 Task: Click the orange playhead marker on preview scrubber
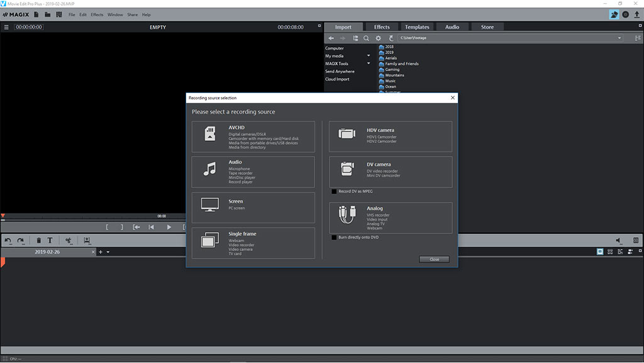coord(3,216)
